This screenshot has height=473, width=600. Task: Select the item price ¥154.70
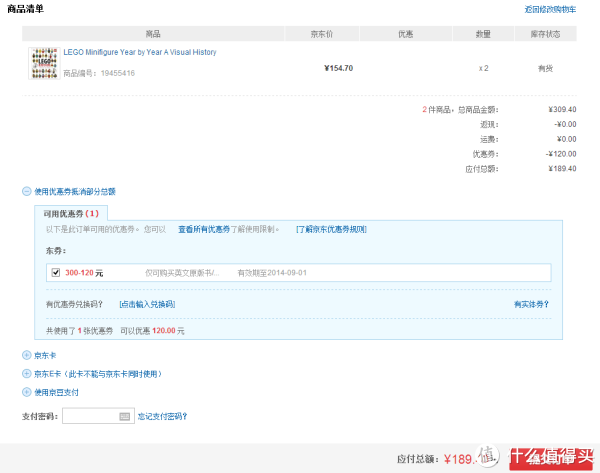[339, 68]
